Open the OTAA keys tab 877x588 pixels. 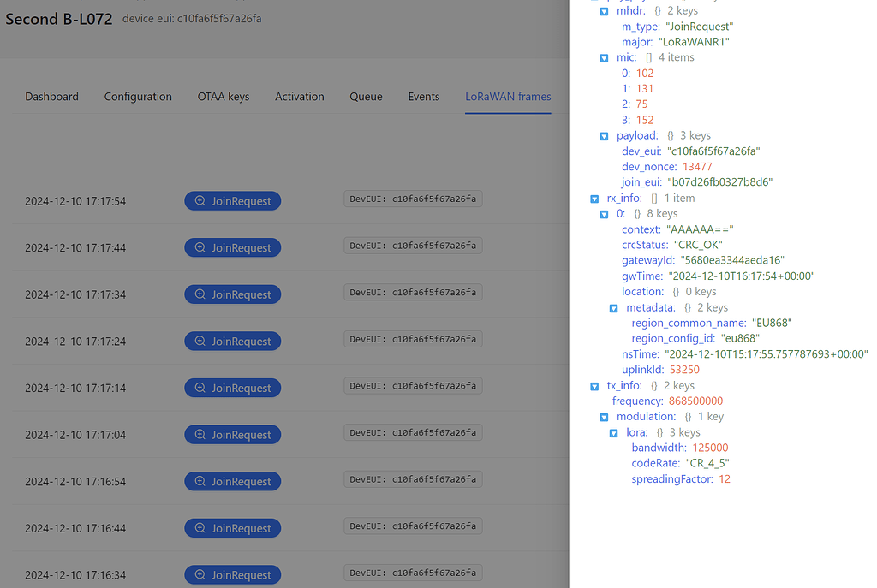point(224,97)
